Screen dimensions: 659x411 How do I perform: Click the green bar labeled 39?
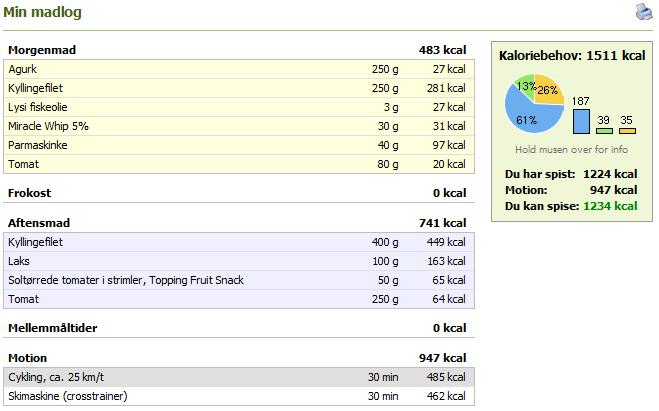604,131
